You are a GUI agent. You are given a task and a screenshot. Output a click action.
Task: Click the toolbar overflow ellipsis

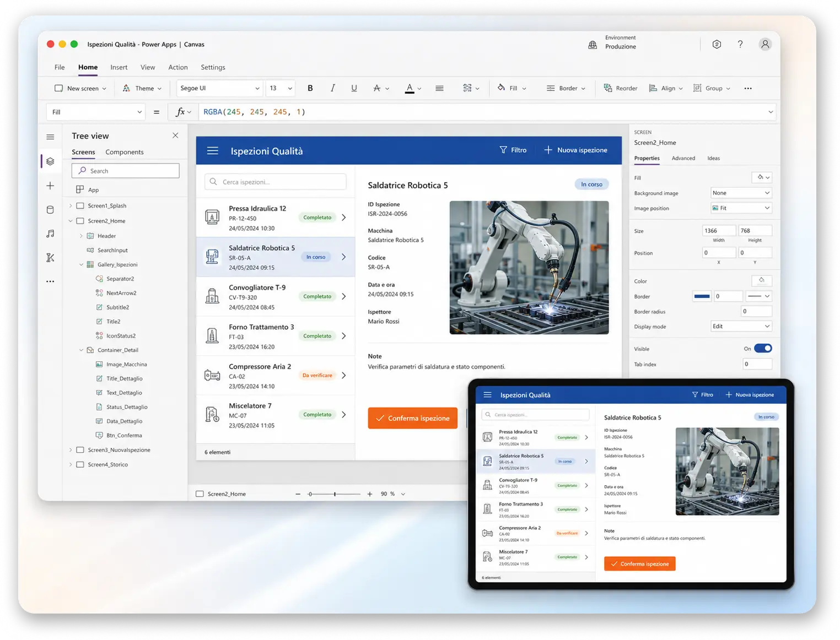click(748, 88)
